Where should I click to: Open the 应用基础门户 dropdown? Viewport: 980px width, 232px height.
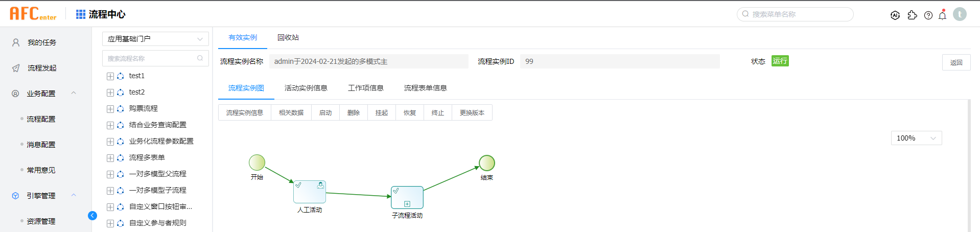[x=155, y=39]
